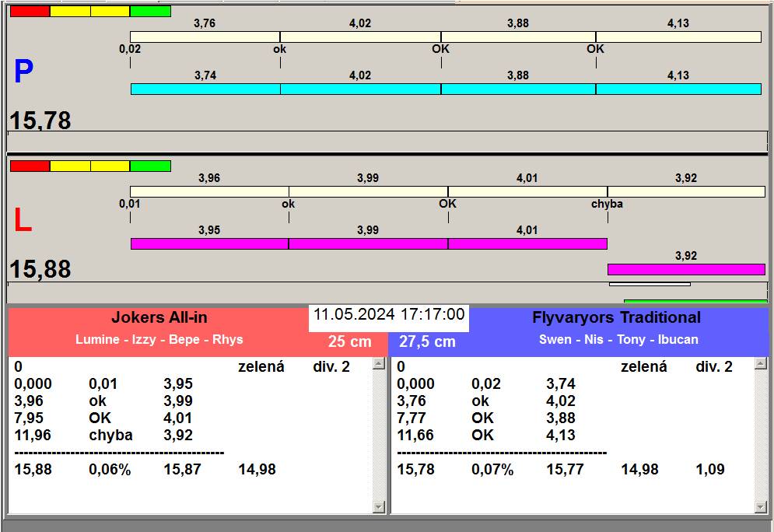774x532 pixels.
Task: Click 0,06% in Jokers summary row
Action: [x=110, y=469]
